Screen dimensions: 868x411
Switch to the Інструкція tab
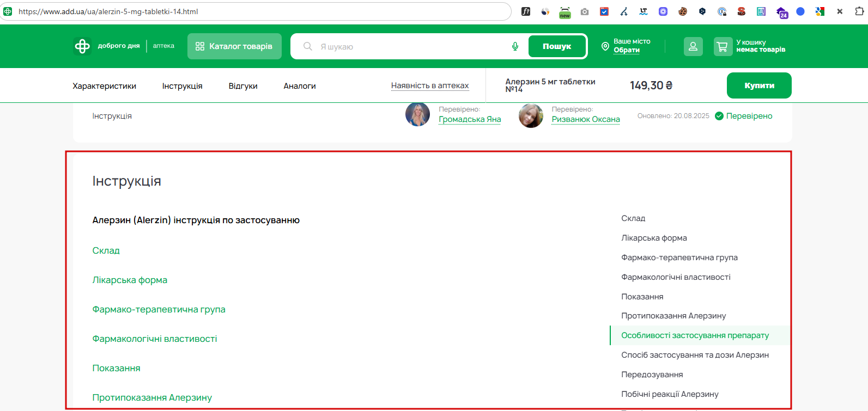(183, 86)
